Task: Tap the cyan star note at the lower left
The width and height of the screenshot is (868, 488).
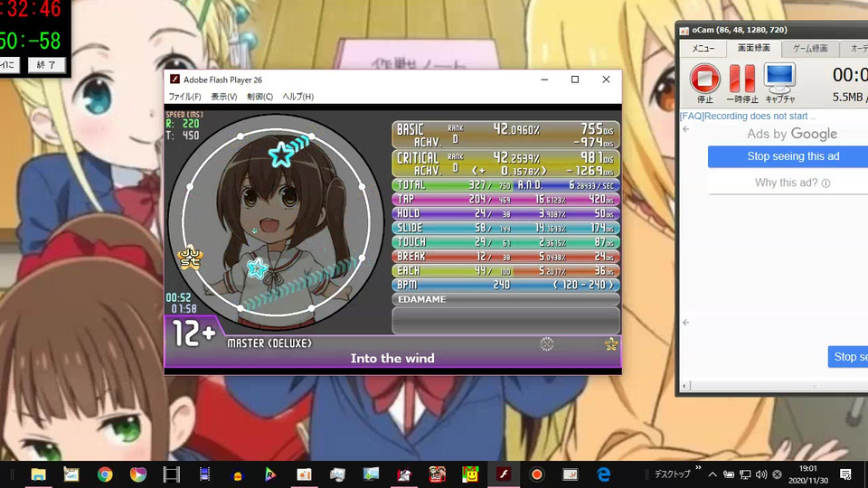Action: pos(257,268)
